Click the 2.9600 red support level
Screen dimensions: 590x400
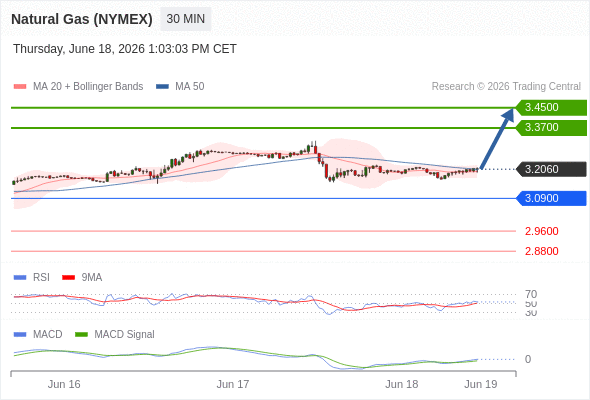tap(541, 231)
